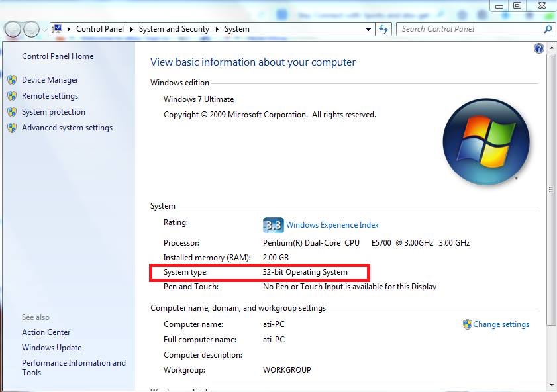Expand the arrow after Control Panel breadcrumb
The image size is (557, 392).
pyautogui.click(x=131, y=30)
